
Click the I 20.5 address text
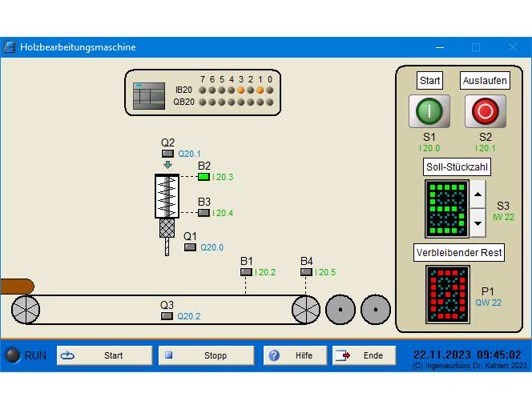(325, 272)
